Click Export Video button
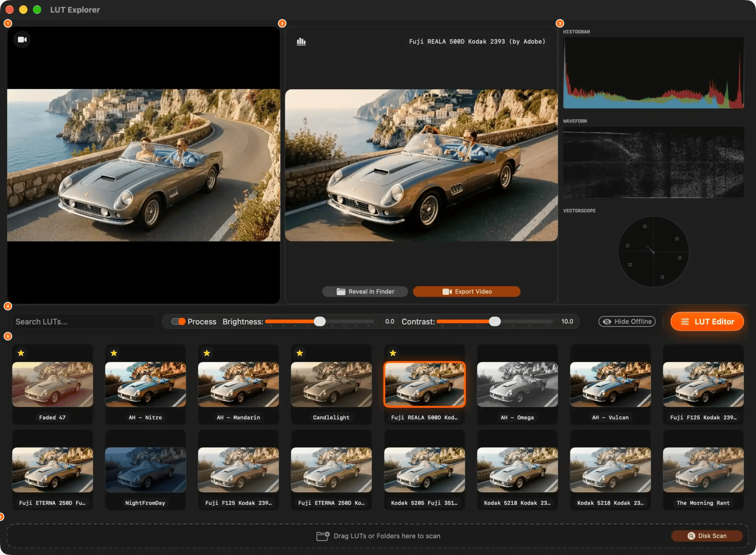 (x=466, y=292)
